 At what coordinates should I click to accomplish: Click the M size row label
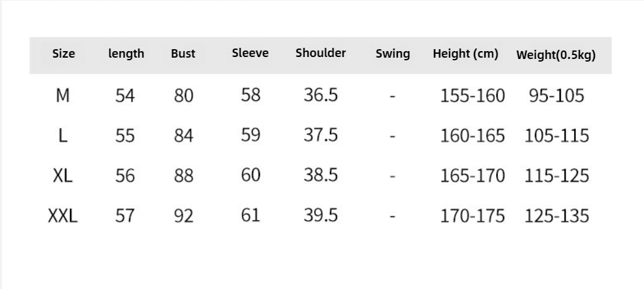coord(63,96)
